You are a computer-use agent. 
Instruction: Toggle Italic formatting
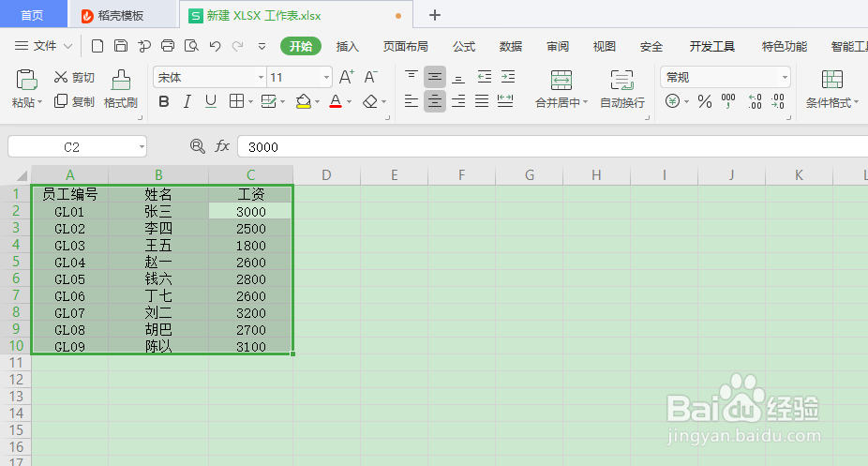tap(187, 101)
